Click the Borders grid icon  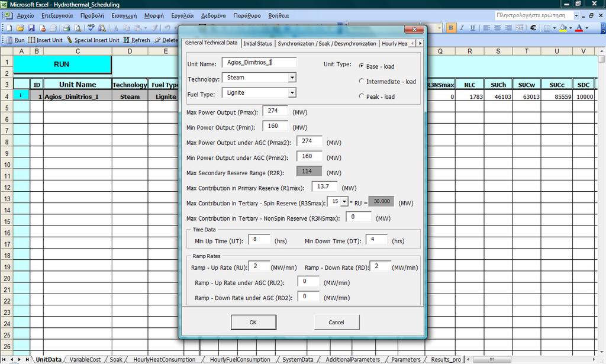click(547, 28)
